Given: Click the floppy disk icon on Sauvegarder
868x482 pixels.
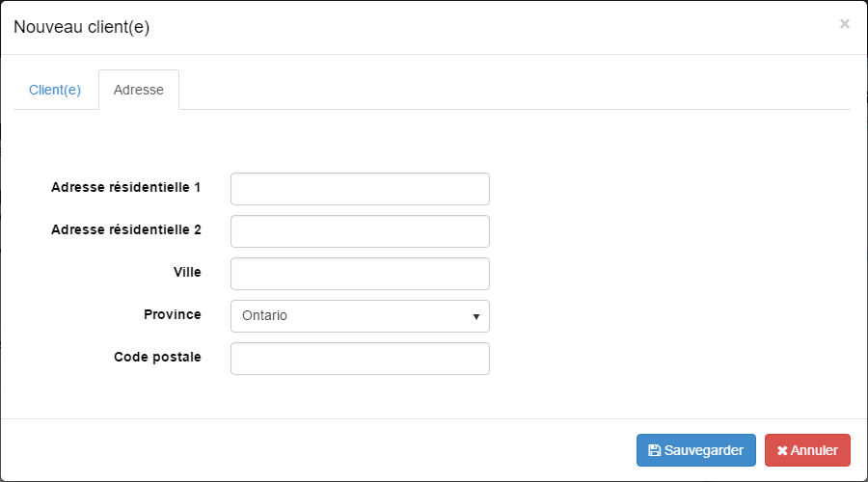Looking at the screenshot, I should (654, 450).
